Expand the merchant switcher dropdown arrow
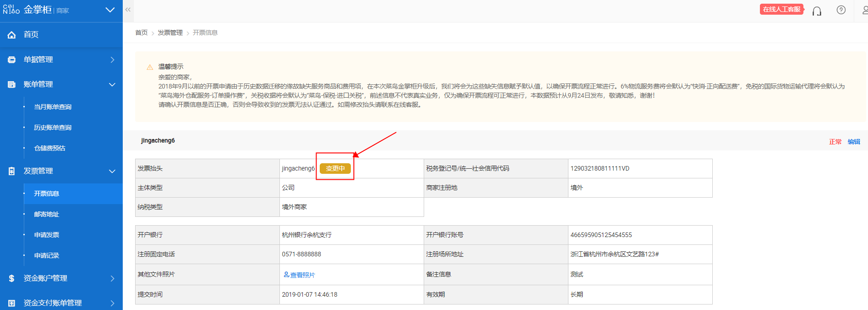The image size is (868, 310). point(110,10)
